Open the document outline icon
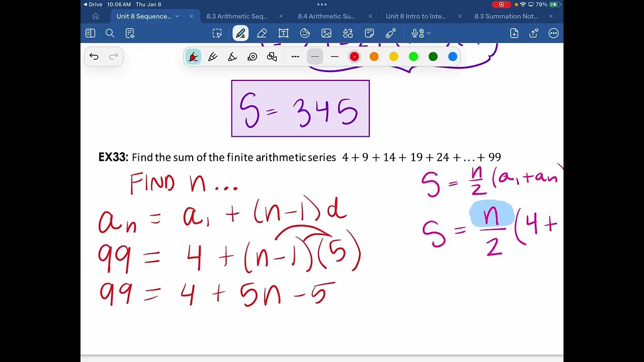644x362 pixels. [x=130, y=33]
